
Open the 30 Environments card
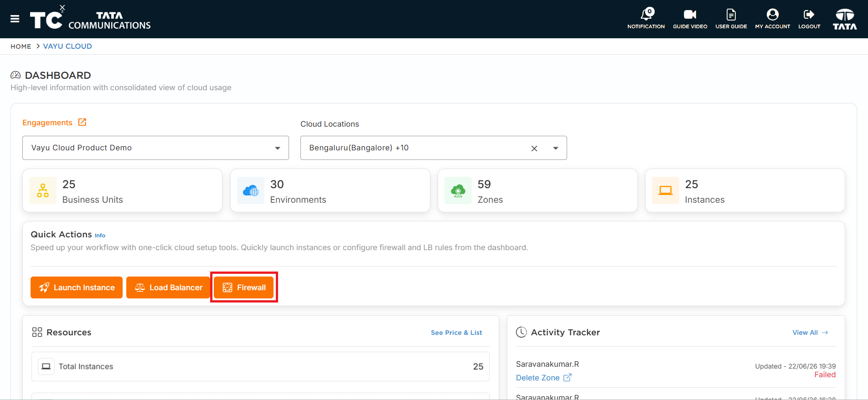[330, 190]
